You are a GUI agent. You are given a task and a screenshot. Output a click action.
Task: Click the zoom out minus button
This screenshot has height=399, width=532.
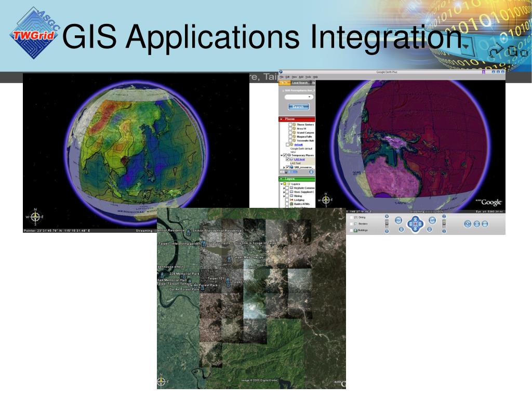(387, 231)
